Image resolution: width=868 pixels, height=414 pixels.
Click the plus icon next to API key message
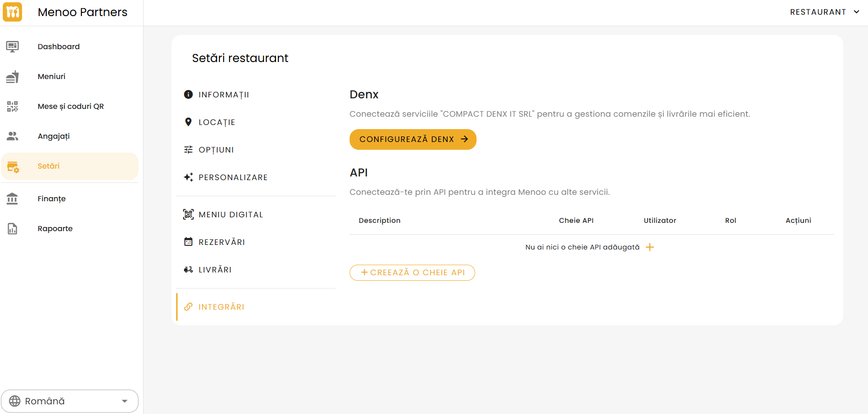pos(650,247)
